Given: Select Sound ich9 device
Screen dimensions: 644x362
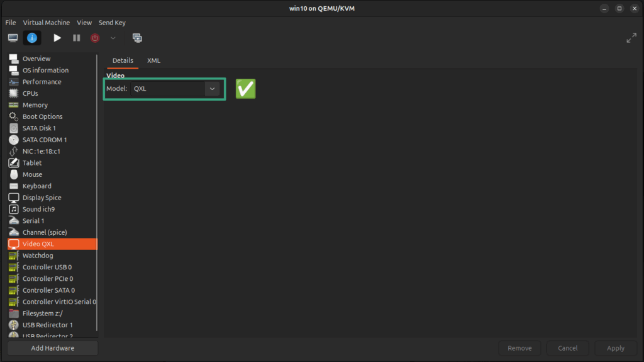Looking at the screenshot, I should pyautogui.click(x=52, y=209).
